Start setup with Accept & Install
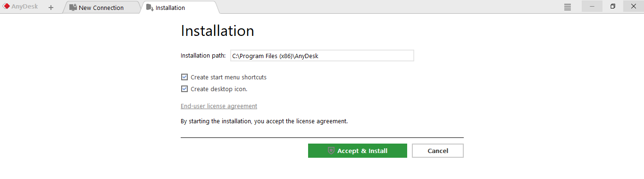This screenshot has width=644, height=179. 357,151
